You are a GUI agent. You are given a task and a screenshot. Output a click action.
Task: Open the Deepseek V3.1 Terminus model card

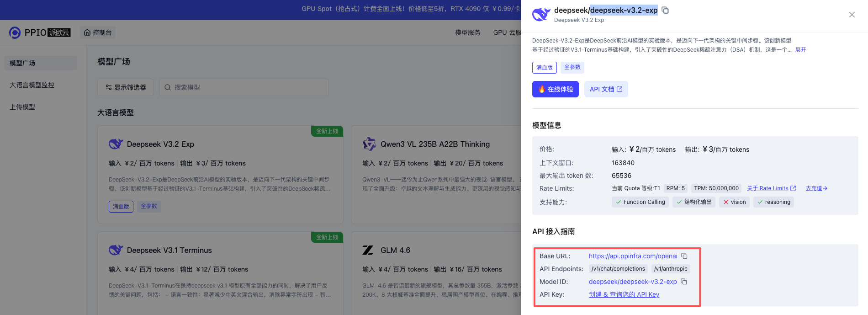click(x=220, y=273)
